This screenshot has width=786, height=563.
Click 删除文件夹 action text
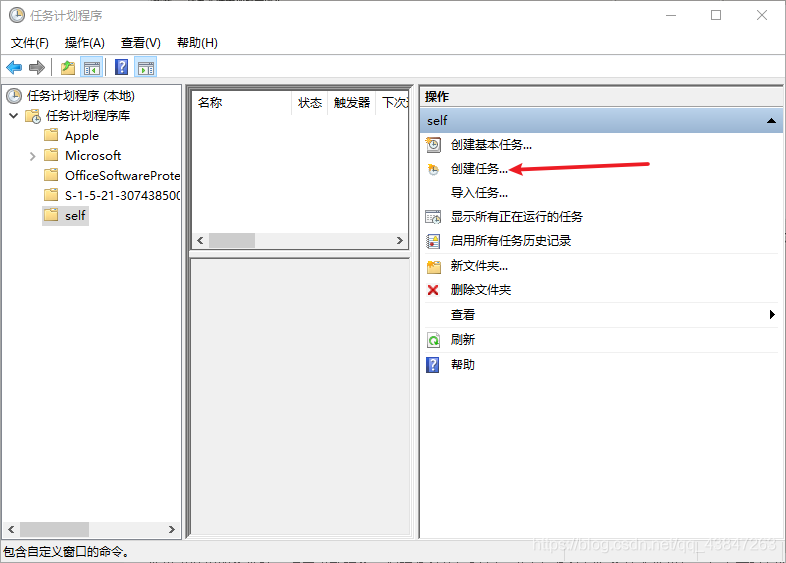pyautogui.click(x=481, y=290)
